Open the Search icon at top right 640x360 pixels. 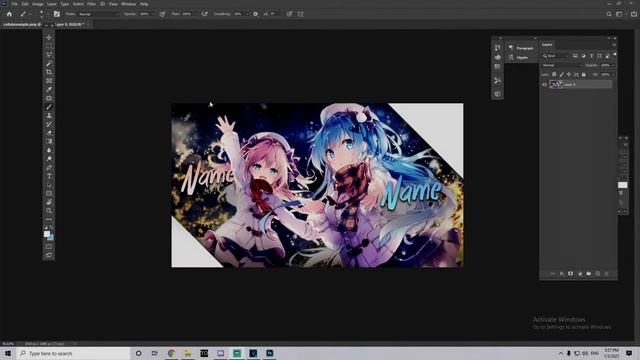point(609,14)
